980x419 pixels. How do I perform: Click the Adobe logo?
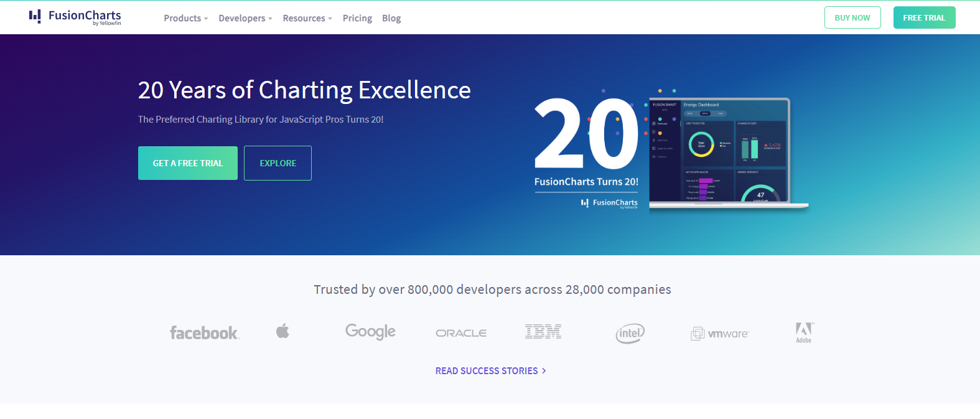804,332
